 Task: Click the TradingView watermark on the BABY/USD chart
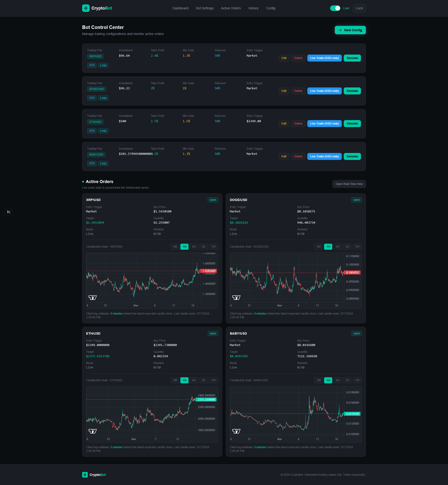[237, 431]
